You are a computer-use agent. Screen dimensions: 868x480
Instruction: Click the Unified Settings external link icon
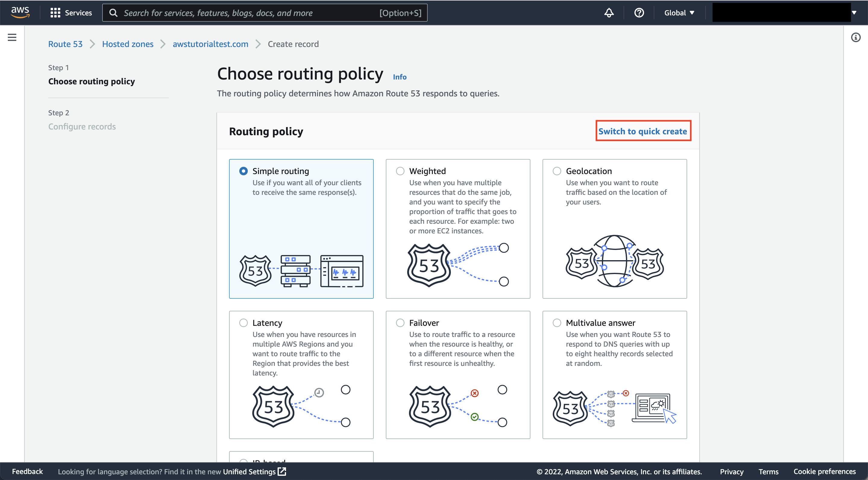pyautogui.click(x=282, y=471)
